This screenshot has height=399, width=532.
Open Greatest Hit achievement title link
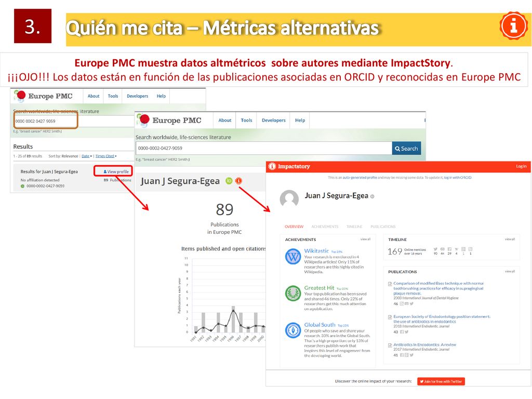319,288
